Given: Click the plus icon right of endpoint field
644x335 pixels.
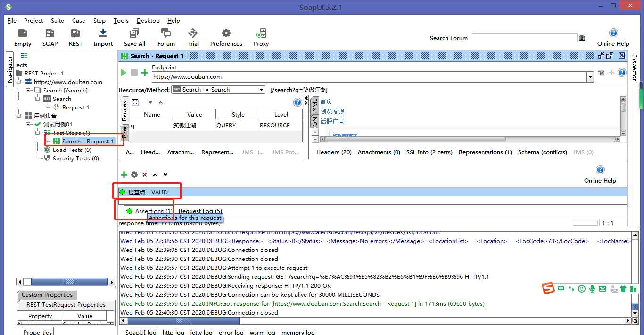Looking at the screenshot, I should click(x=611, y=73).
